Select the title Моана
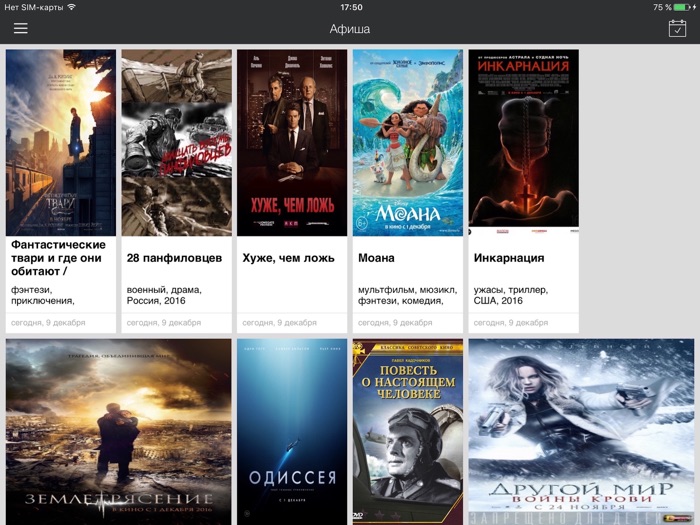This screenshot has width=700, height=525. 376,258
